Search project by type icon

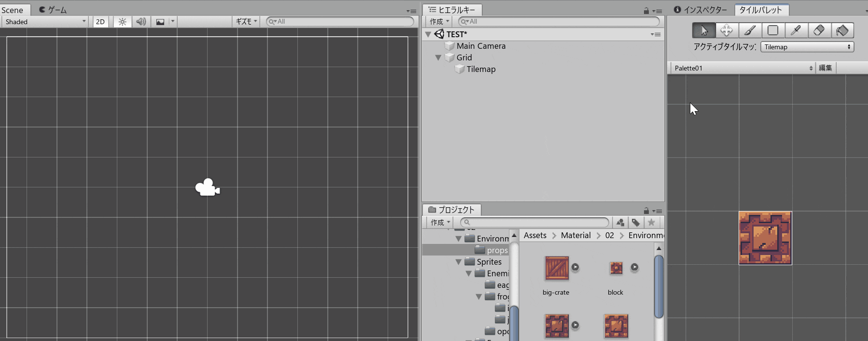(620, 222)
